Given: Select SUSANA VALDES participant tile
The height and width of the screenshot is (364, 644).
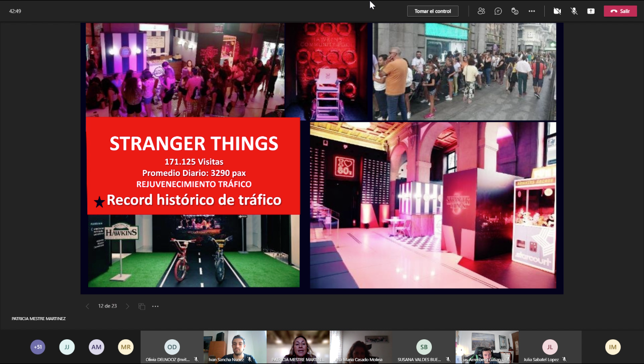Looking at the screenshot, I should (424, 347).
